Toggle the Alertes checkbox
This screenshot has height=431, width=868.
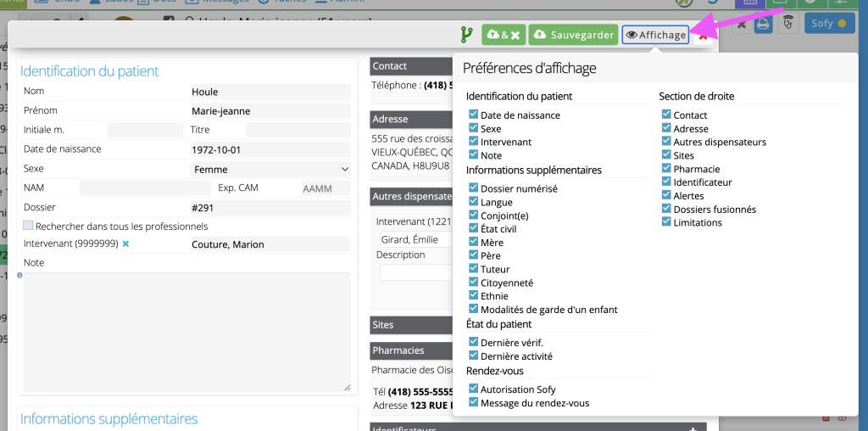[666, 194]
